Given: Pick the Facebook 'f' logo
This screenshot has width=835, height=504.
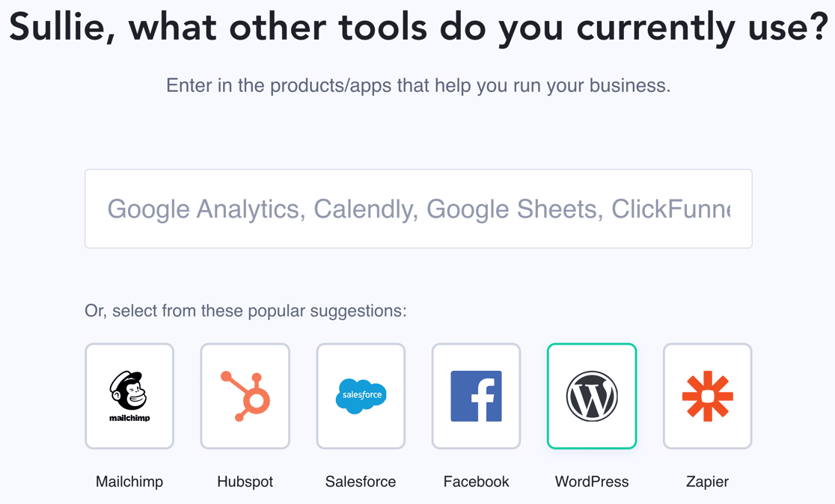Looking at the screenshot, I should coord(477,396).
